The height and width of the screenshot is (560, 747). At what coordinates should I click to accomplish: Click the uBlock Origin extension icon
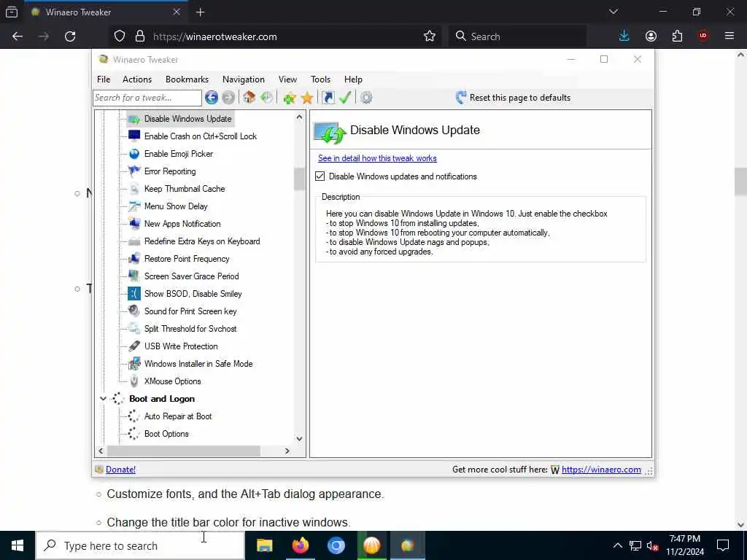[x=703, y=36]
